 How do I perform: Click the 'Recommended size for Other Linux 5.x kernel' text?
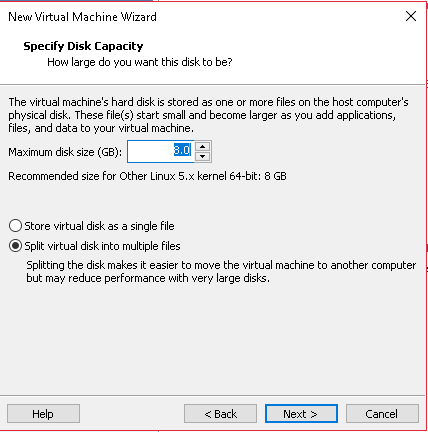147,176
